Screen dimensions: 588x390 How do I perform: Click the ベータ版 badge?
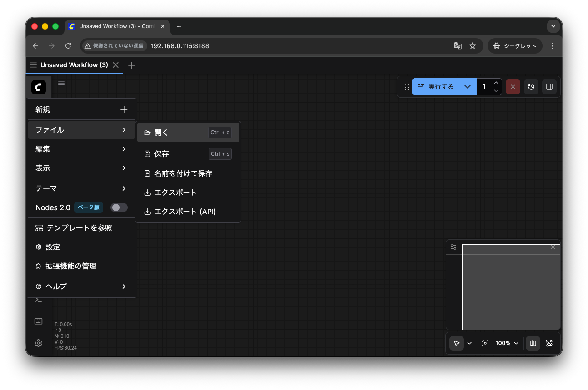click(x=89, y=207)
